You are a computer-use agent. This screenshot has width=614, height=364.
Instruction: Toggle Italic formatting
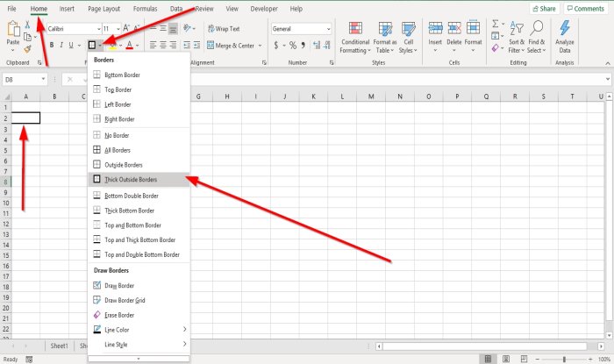(x=61, y=46)
